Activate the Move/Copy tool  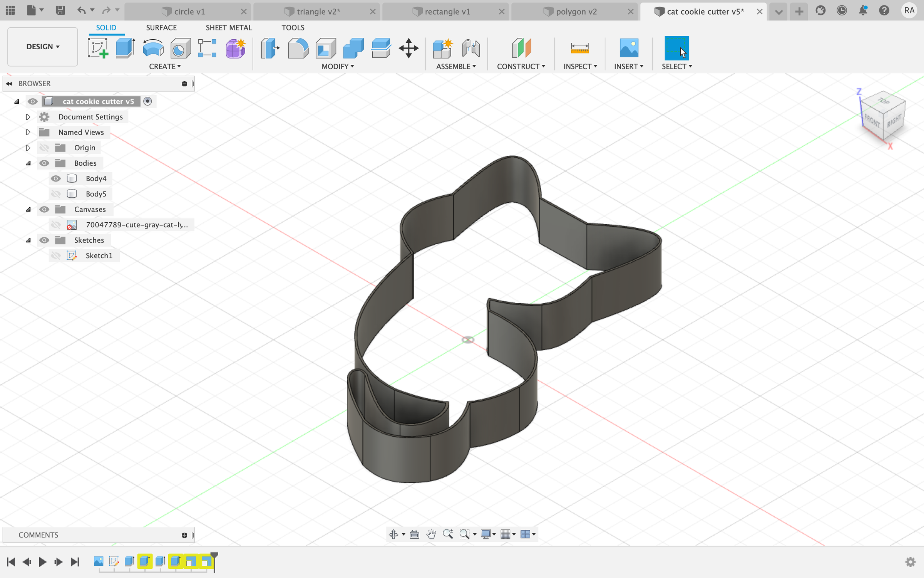(408, 48)
